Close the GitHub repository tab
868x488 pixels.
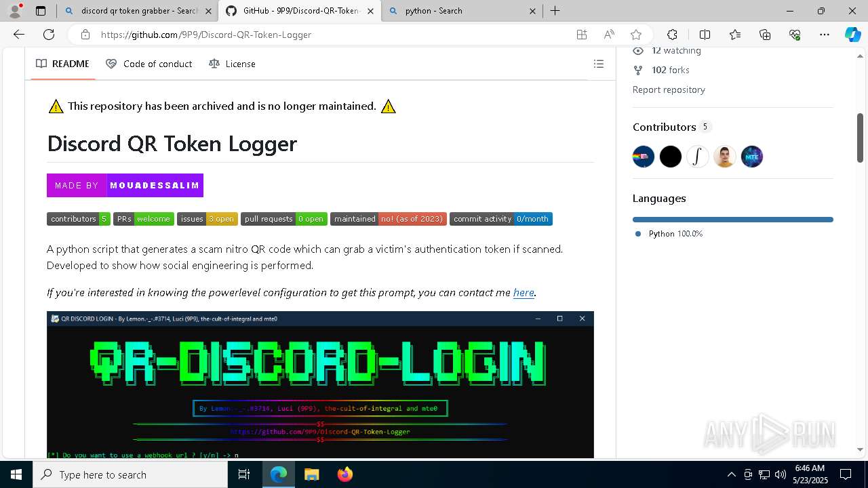pos(370,11)
